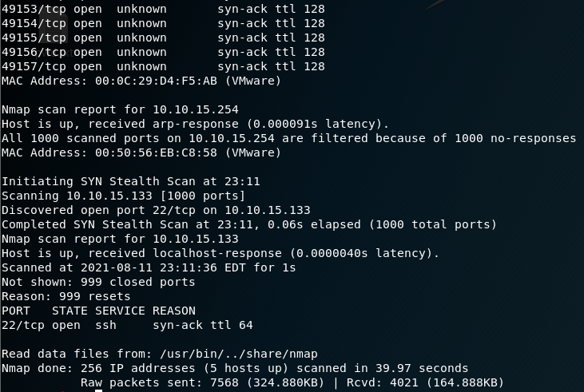The width and height of the screenshot is (584, 392).
Task: Click the Completed SYN Stealth Scan line
Action: click(x=249, y=224)
